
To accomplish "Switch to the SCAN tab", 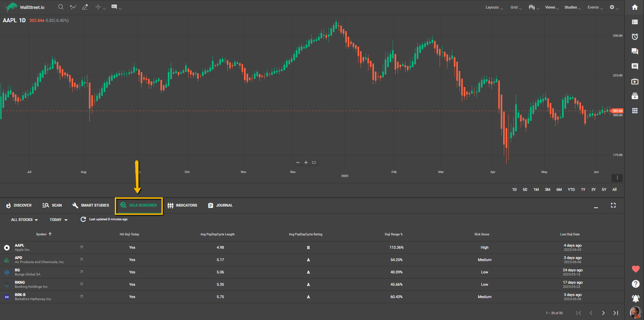I will tap(52, 205).
